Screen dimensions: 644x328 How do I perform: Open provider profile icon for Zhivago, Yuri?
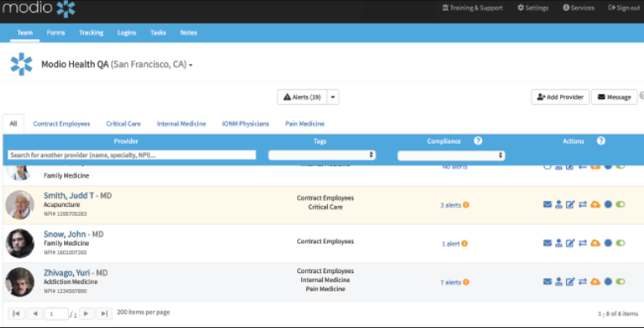pyautogui.click(x=559, y=281)
